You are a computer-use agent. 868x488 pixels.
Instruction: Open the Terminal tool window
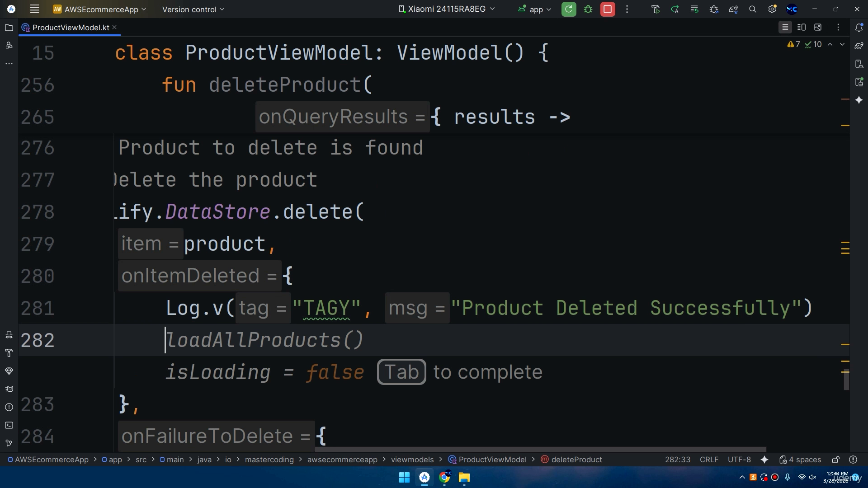tap(9, 425)
